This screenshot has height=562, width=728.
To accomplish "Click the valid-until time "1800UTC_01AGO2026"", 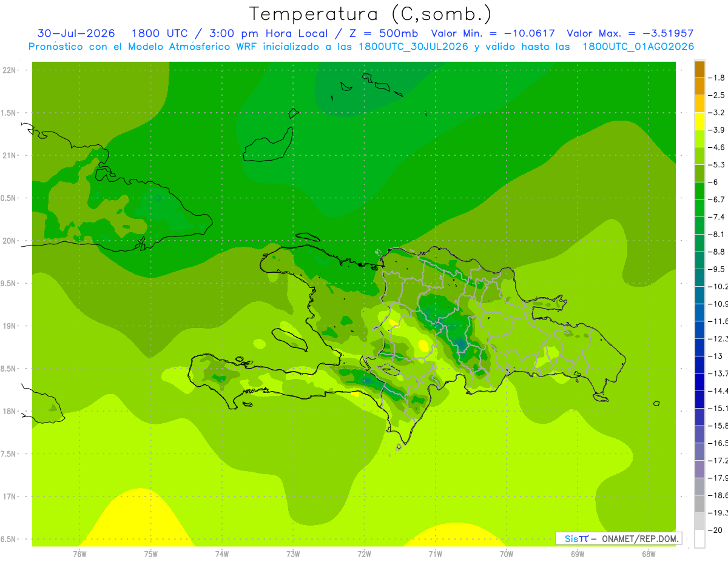I will (638, 47).
